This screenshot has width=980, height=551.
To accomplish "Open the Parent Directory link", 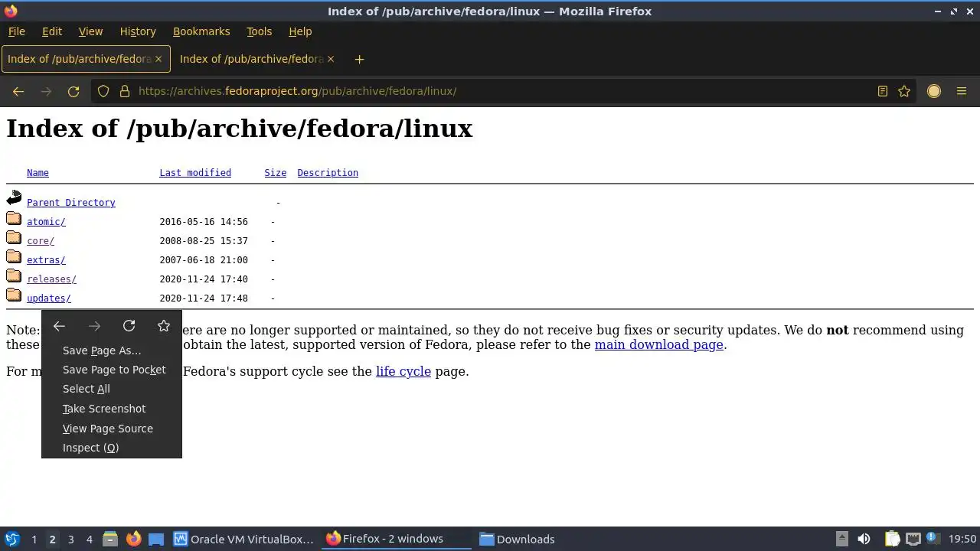I will click(71, 203).
